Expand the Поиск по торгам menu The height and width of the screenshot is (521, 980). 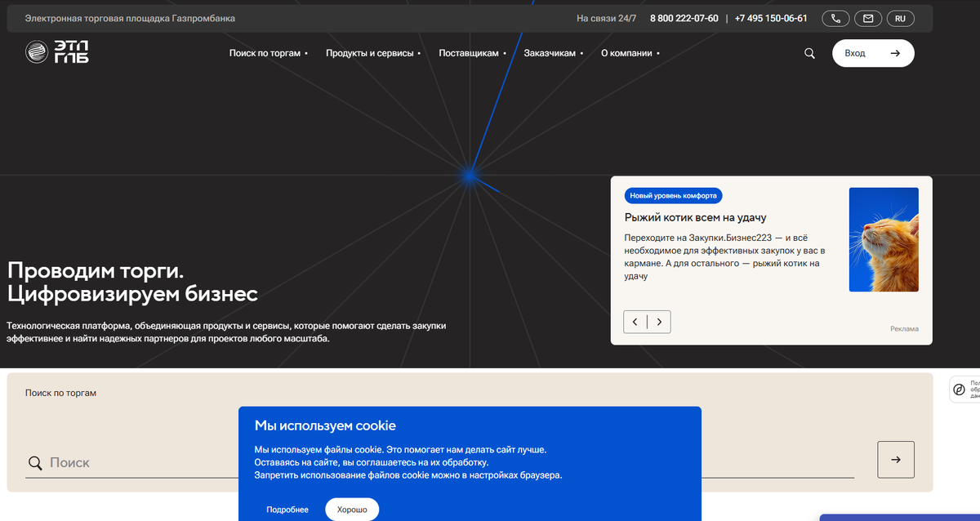tap(268, 53)
